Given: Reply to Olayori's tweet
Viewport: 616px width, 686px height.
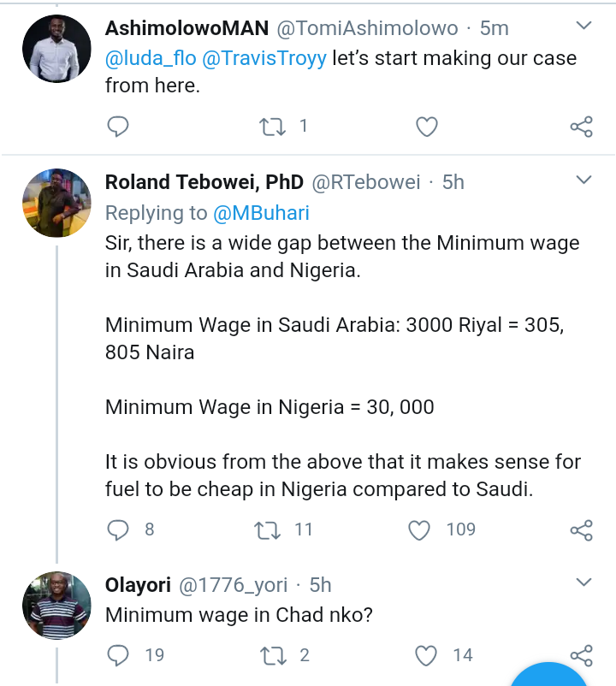Looking at the screenshot, I should pos(117,656).
